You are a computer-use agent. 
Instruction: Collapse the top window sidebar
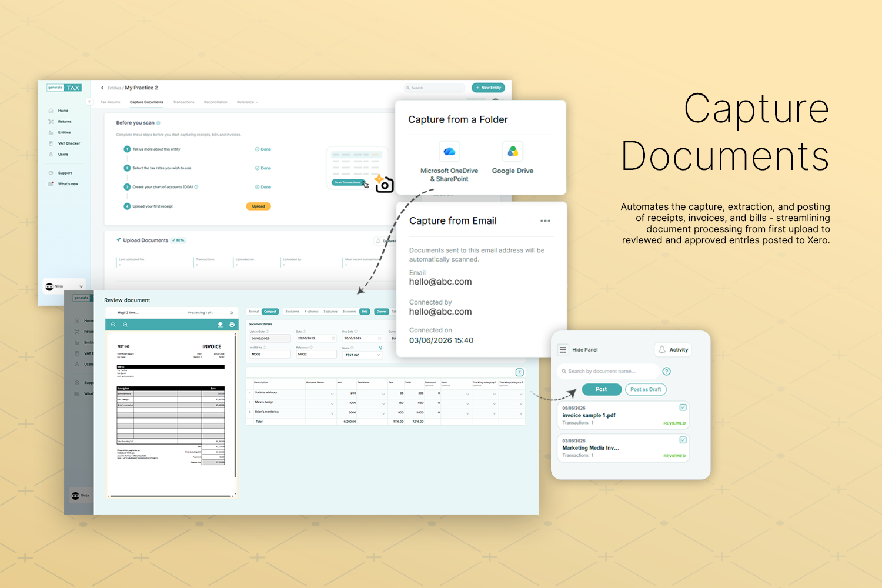point(89,102)
